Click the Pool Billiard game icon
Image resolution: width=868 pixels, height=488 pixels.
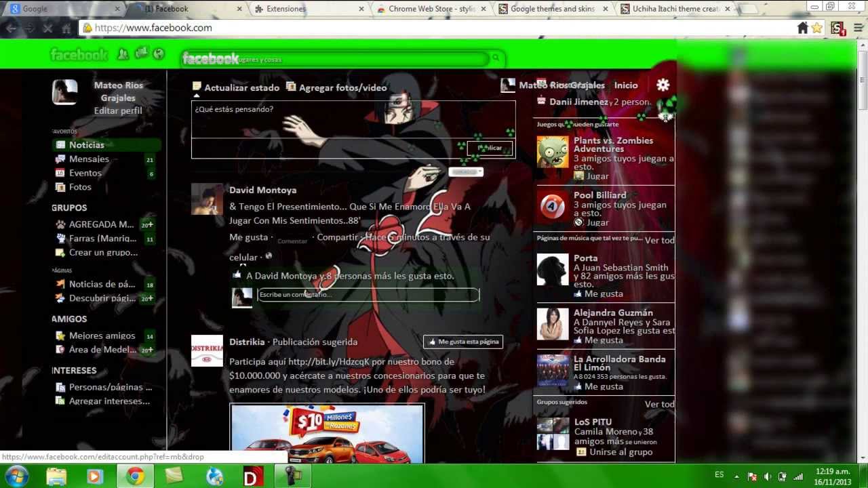pyautogui.click(x=553, y=207)
